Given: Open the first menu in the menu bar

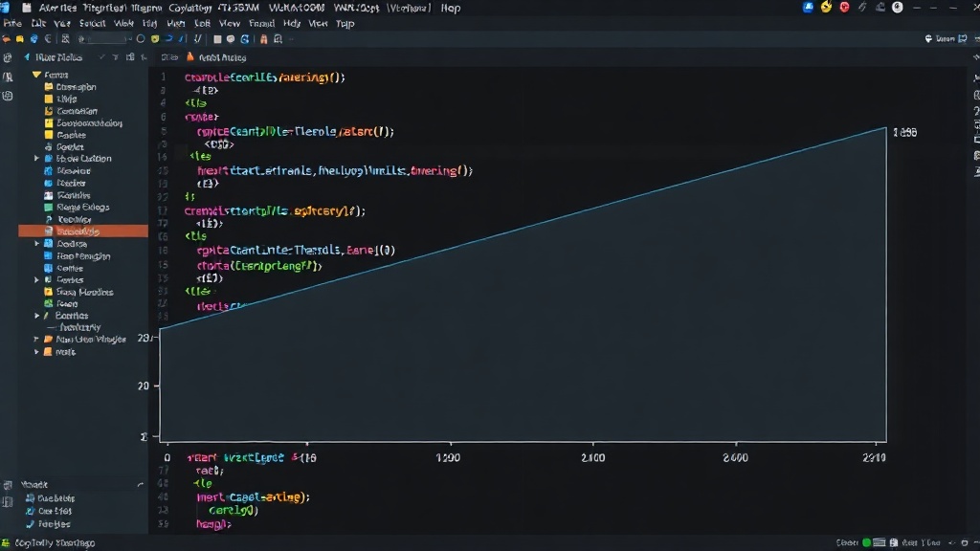Looking at the screenshot, I should pyautogui.click(x=12, y=23).
